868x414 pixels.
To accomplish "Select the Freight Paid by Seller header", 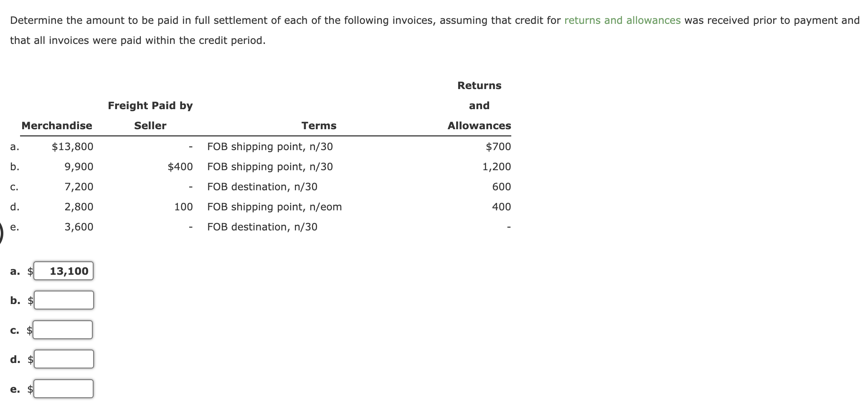I will tap(150, 115).
